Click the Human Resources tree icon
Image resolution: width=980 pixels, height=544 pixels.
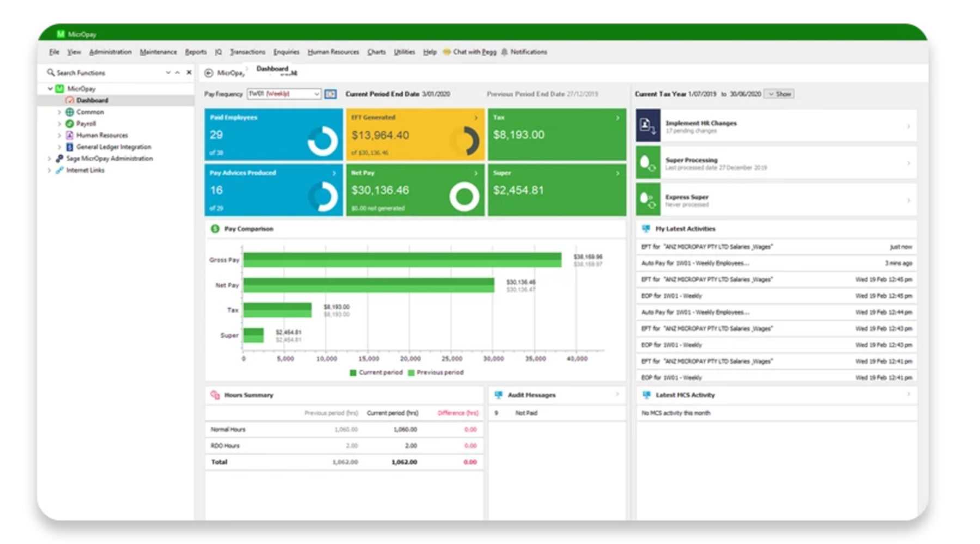point(70,135)
